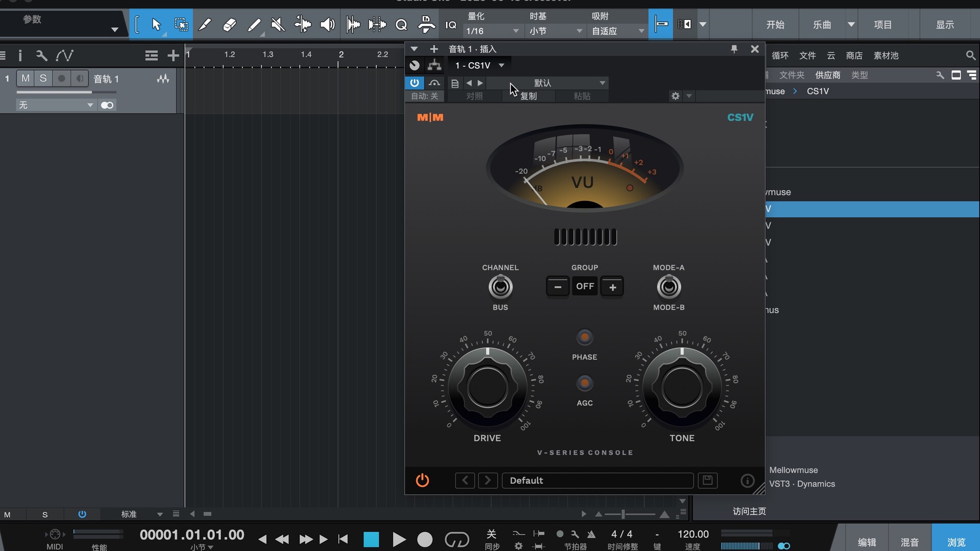Open plugin gear settings icon

tap(675, 96)
